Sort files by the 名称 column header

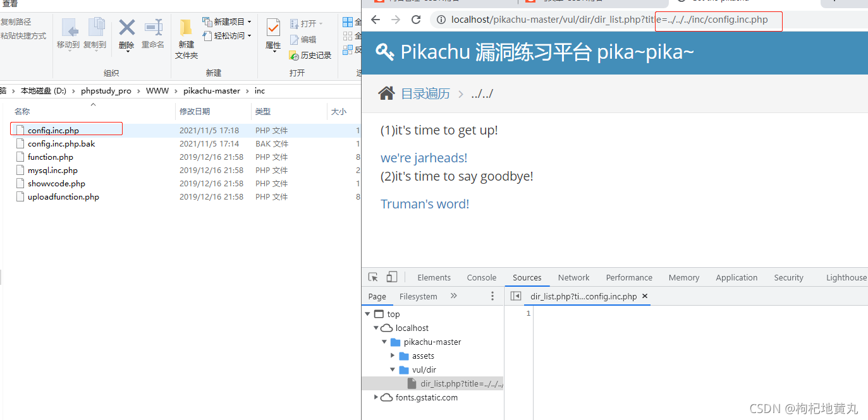pos(22,112)
